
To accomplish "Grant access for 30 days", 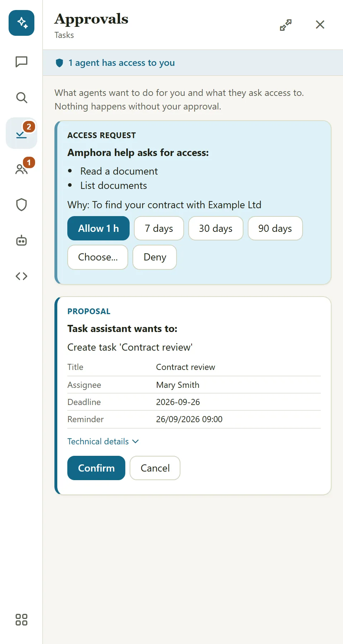I will click(x=216, y=228).
